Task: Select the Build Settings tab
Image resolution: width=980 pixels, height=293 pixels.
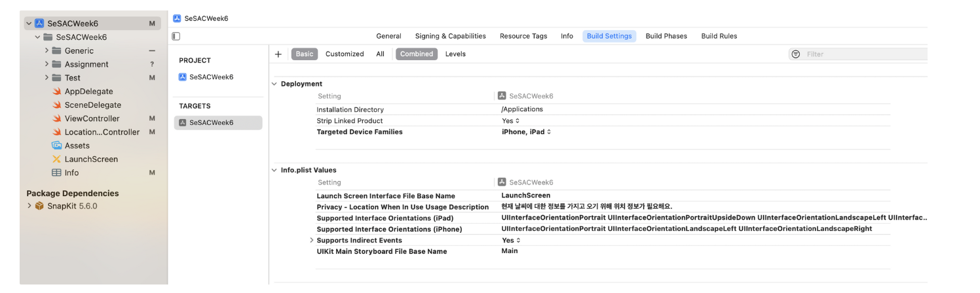Action: pyautogui.click(x=609, y=36)
